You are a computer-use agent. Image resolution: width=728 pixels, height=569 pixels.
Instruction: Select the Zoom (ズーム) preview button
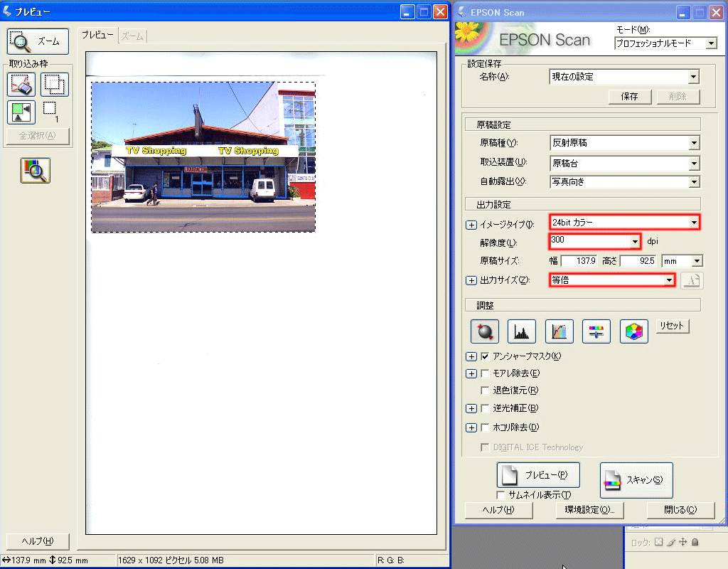tap(38, 41)
